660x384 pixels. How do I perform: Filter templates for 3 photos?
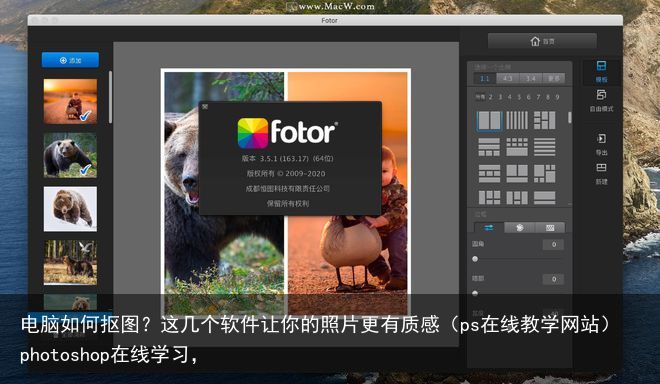click(x=500, y=97)
